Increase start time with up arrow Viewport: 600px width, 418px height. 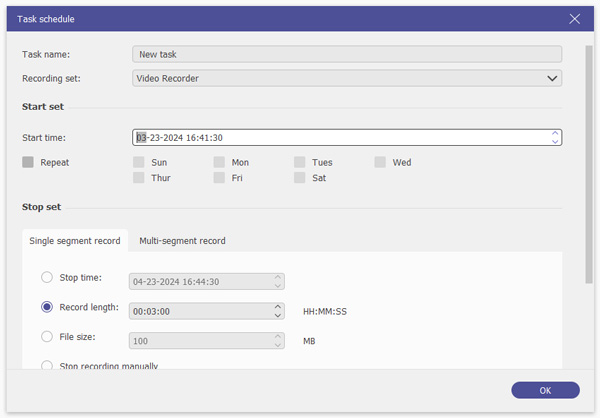point(555,133)
